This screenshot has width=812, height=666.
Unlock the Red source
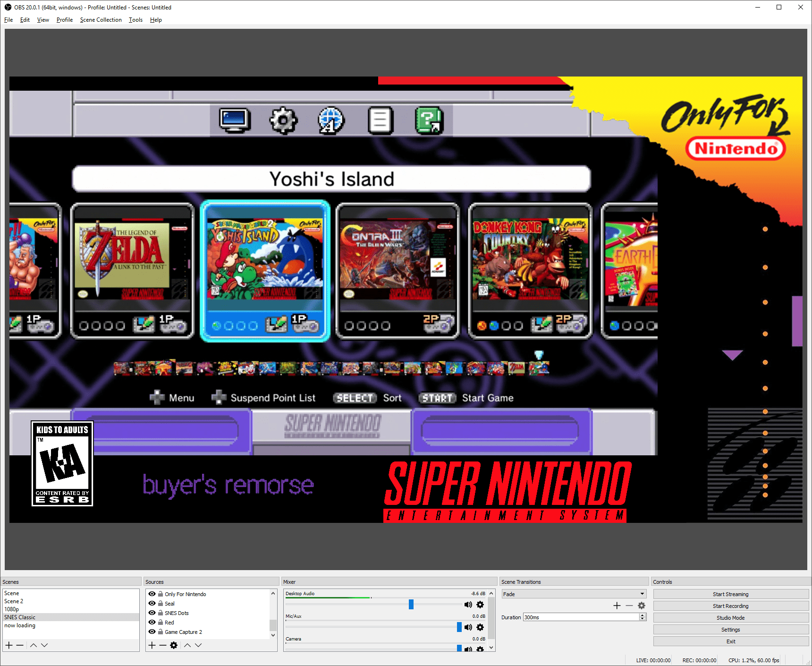160,622
